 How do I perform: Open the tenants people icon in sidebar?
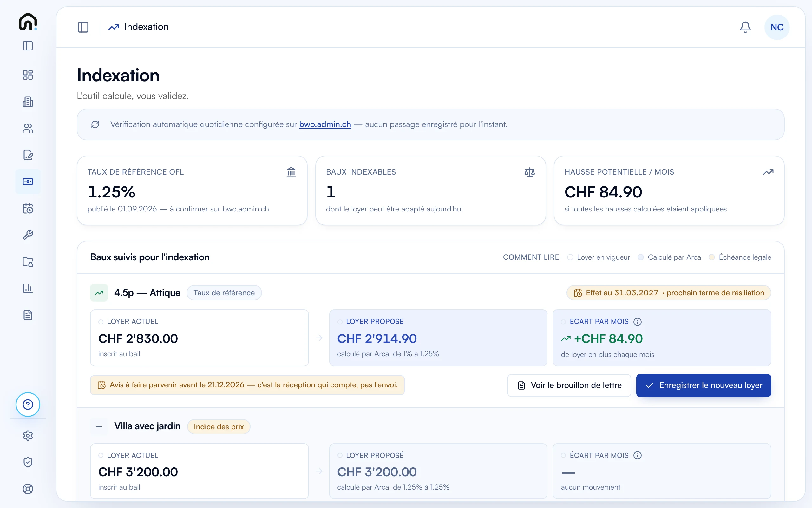pos(28,128)
